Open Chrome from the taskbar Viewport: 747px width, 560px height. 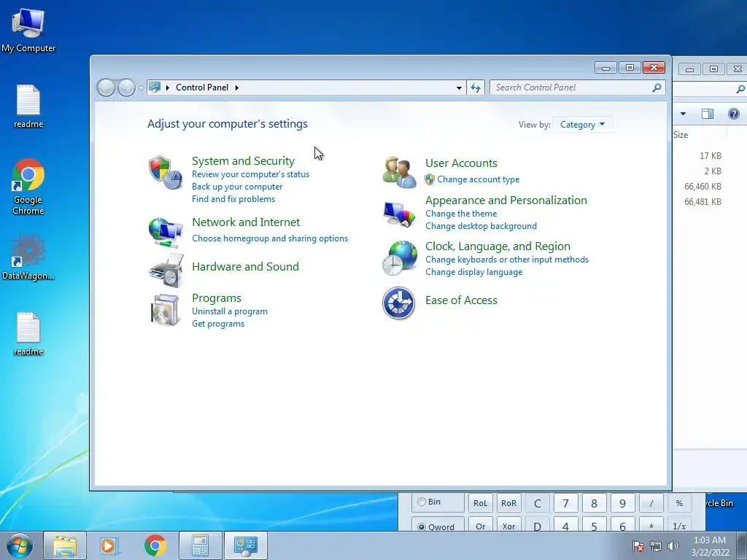coord(155,545)
